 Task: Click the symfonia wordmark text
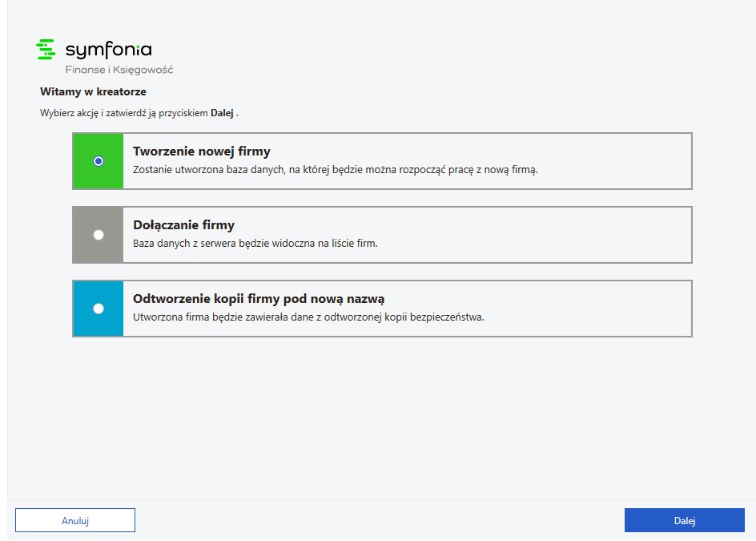tap(108, 50)
